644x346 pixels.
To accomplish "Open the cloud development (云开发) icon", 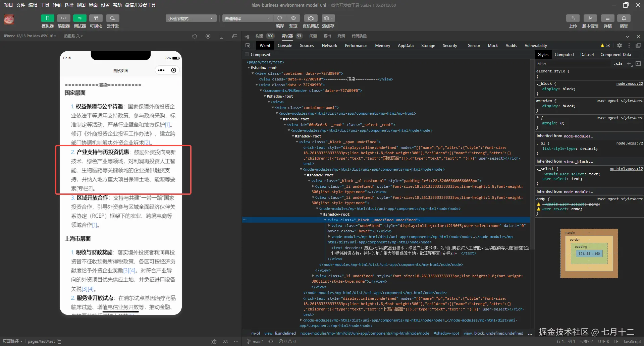I will (113, 18).
